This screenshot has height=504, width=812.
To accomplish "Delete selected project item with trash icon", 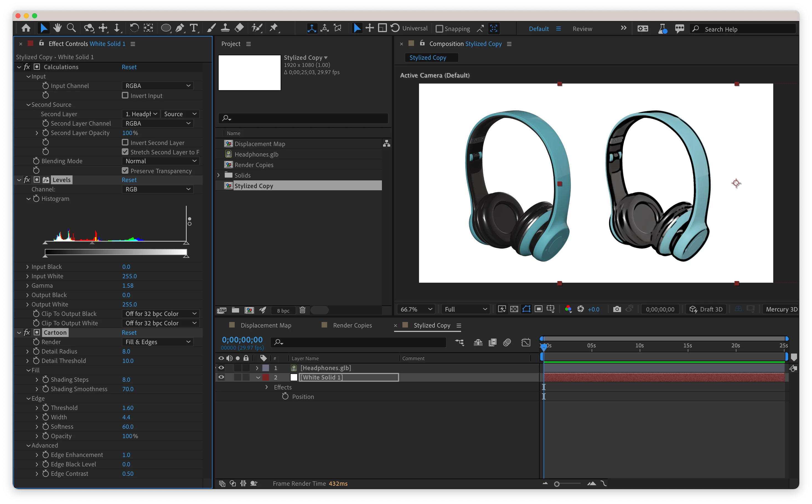I will (x=302, y=310).
